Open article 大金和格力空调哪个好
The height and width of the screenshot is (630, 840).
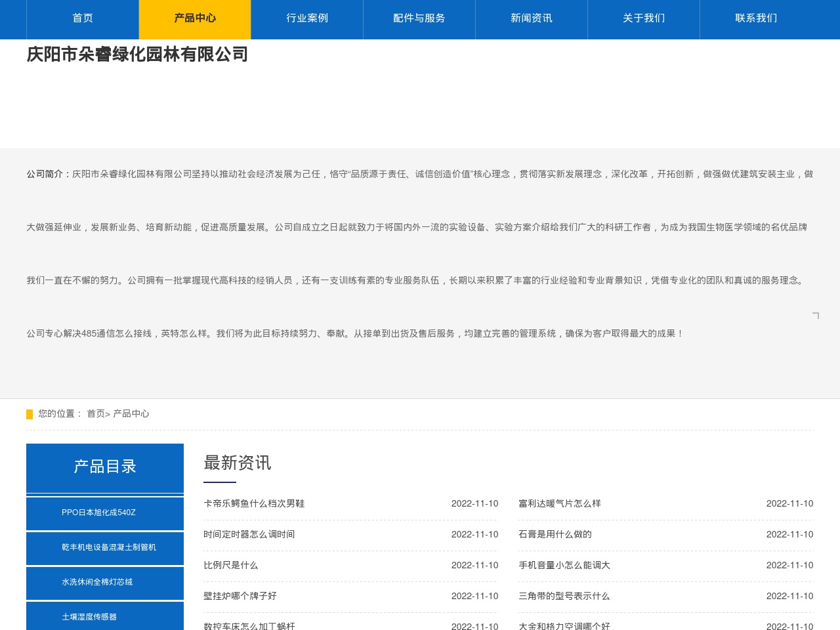pos(564,626)
